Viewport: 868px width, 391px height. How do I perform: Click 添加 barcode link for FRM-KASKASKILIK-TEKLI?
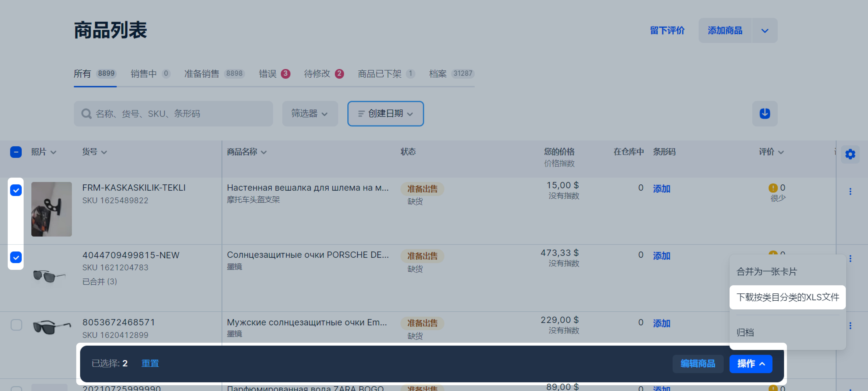pyautogui.click(x=661, y=189)
